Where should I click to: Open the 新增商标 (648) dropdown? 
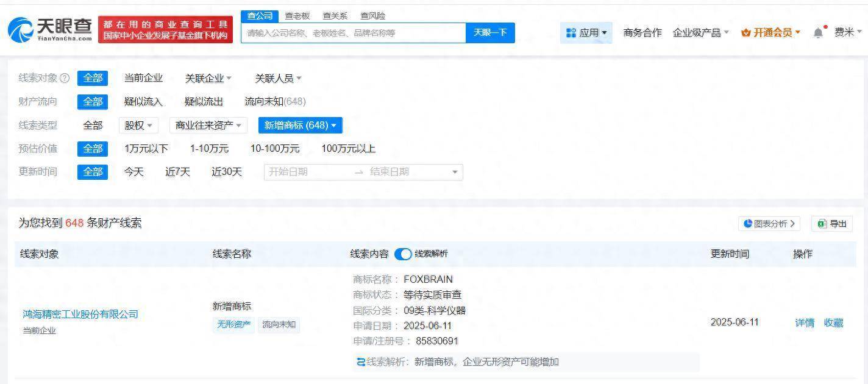coord(301,126)
